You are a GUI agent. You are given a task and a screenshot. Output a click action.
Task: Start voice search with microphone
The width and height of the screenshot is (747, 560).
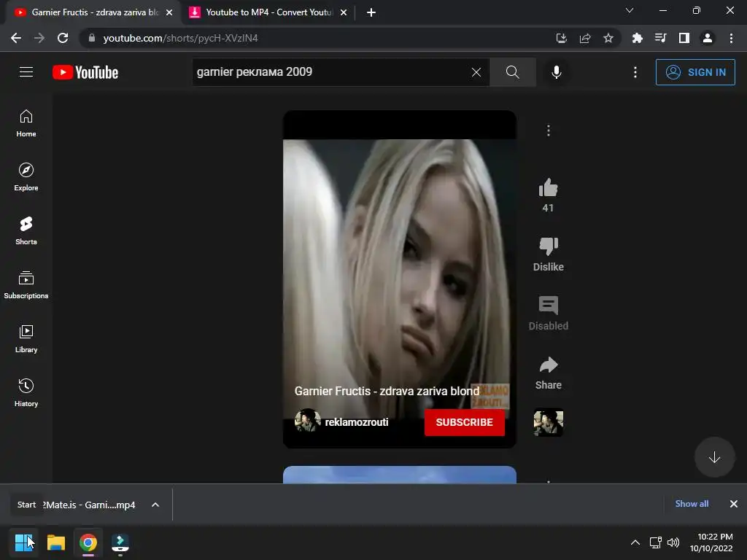[556, 72]
